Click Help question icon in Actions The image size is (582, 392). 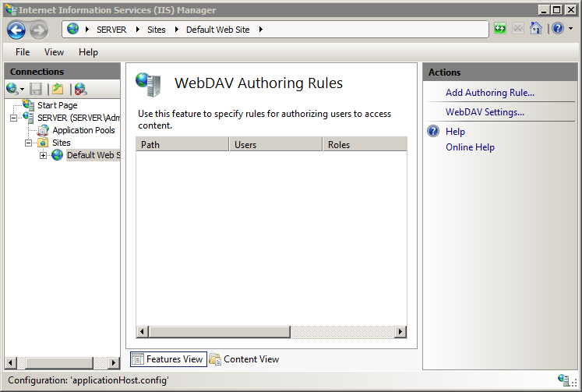[x=433, y=131]
